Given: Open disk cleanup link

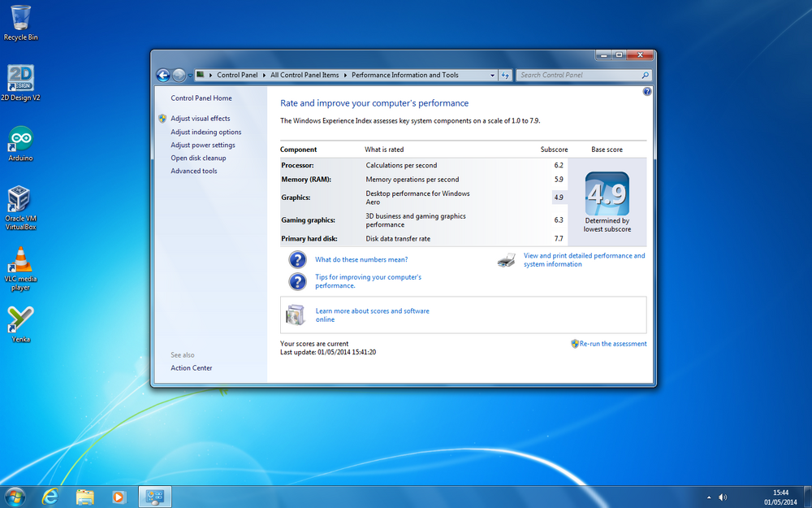Looking at the screenshot, I should point(198,158).
